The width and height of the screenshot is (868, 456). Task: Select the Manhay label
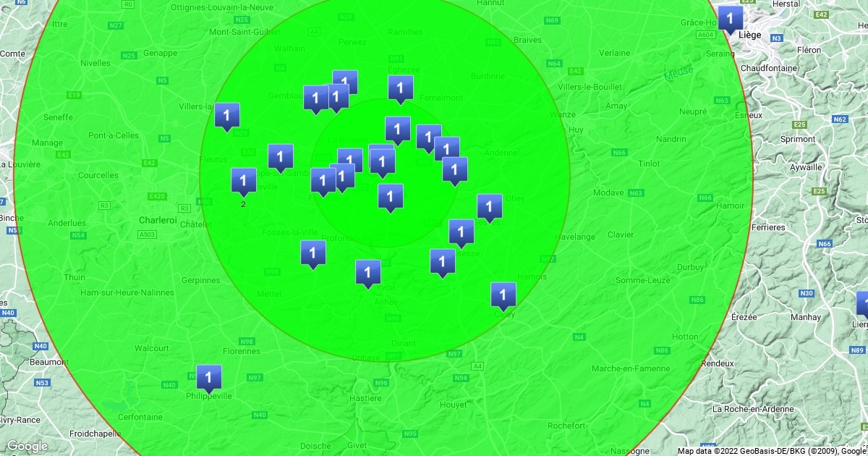click(x=806, y=317)
